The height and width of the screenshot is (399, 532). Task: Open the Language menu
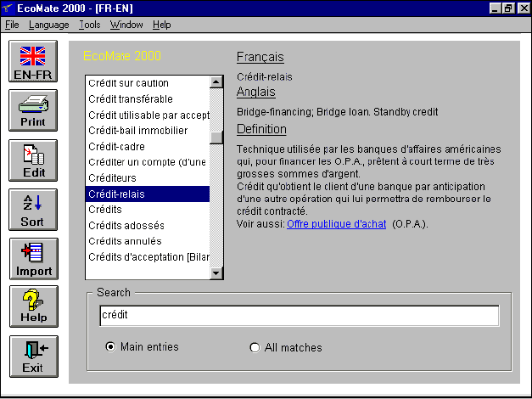click(x=48, y=25)
